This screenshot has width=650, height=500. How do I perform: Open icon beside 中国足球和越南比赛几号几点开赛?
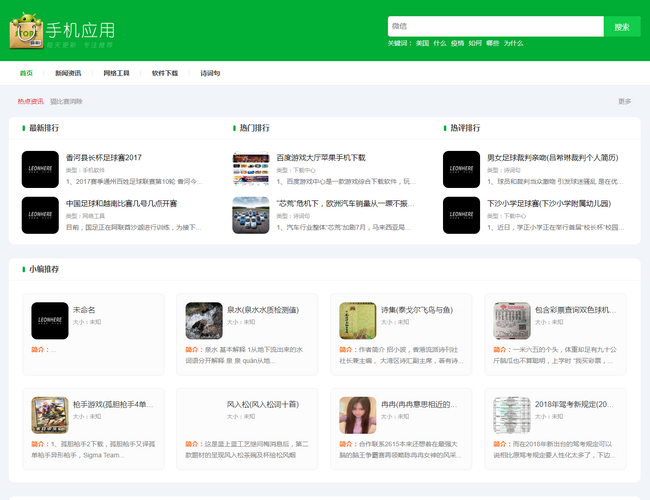click(40, 215)
